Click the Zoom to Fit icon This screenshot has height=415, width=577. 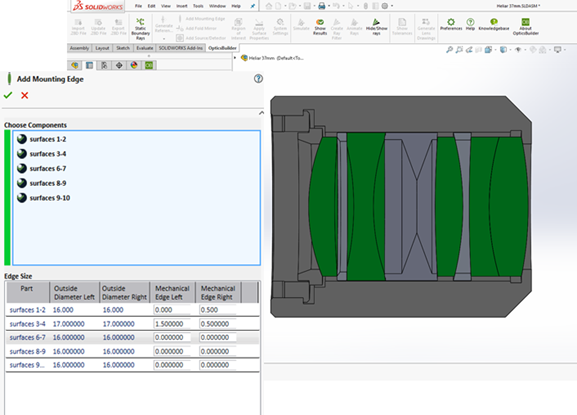pyautogui.click(x=449, y=49)
